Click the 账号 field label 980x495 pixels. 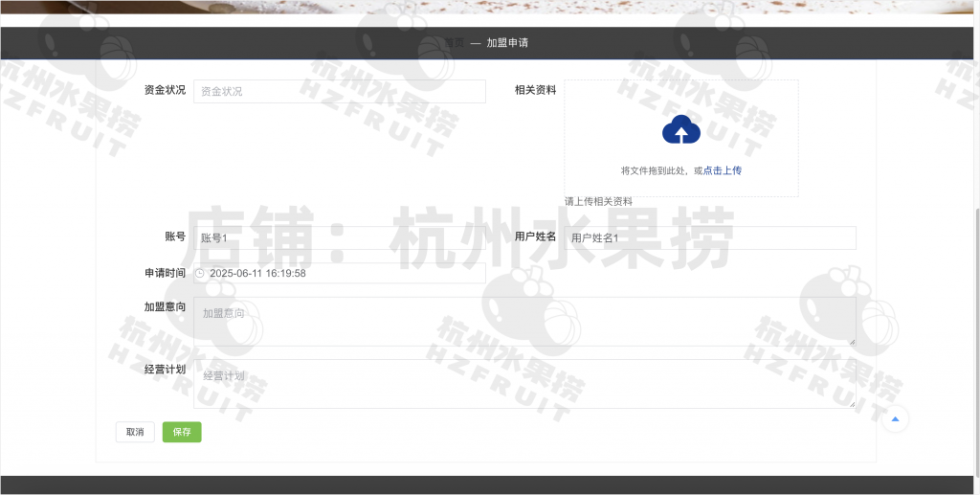(x=176, y=236)
